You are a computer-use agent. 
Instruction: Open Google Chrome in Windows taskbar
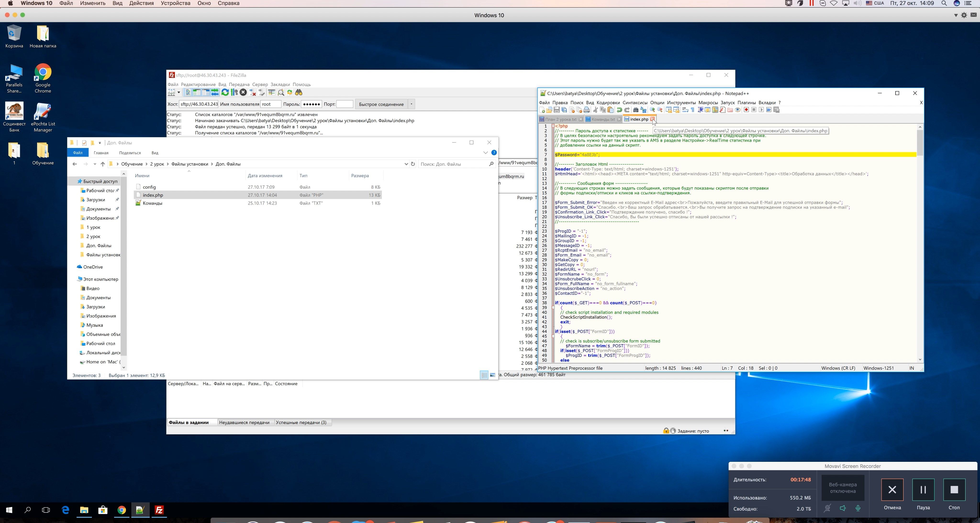(x=121, y=510)
